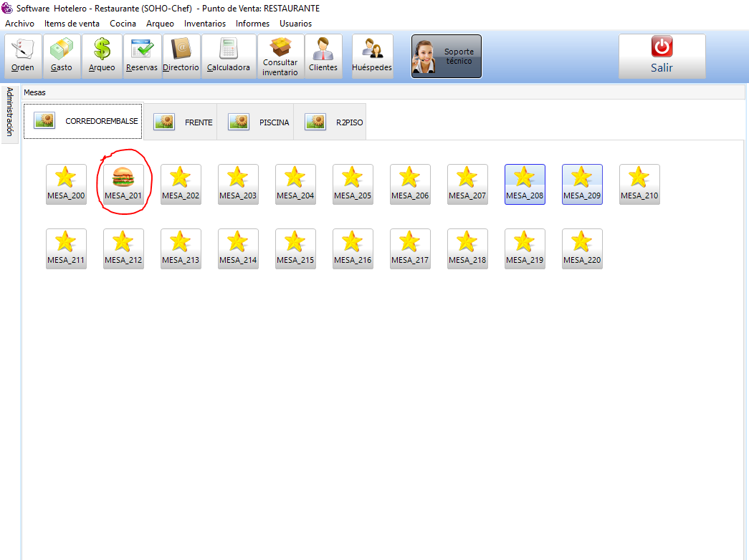This screenshot has width=749, height=560.
Task: Select highlighted table MESA_208
Action: pyautogui.click(x=525, y=184)
